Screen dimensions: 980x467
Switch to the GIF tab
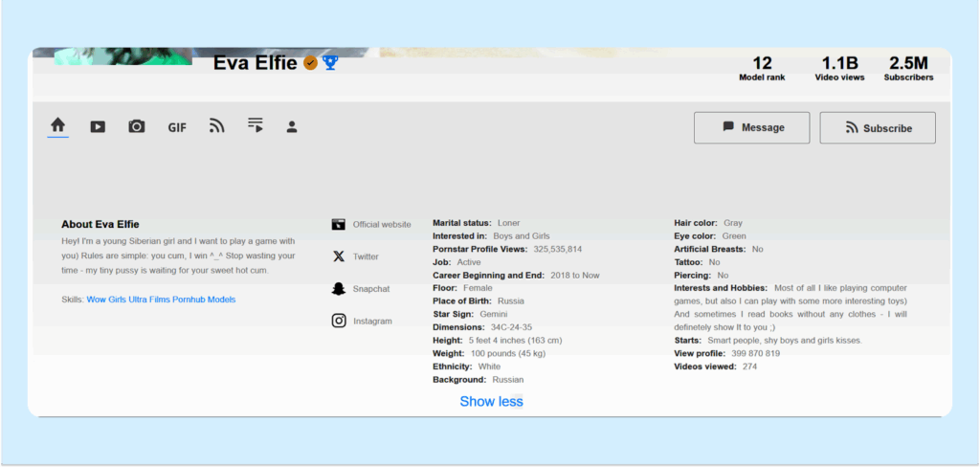pyautogui.click(x=177, y=127)
